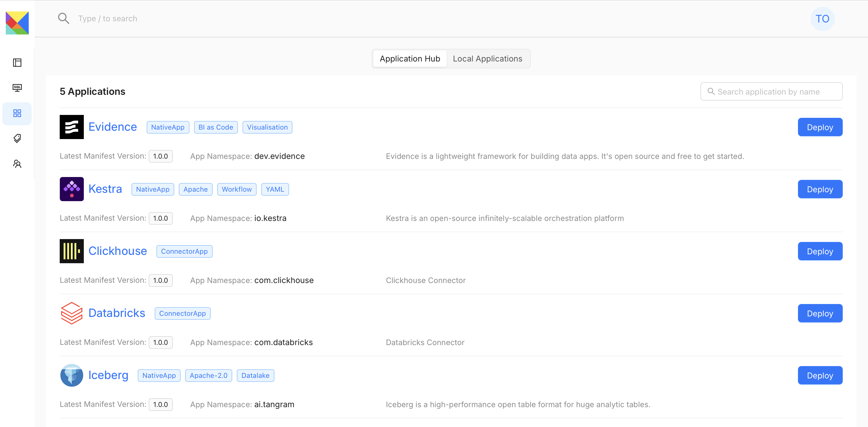Open the Clickhouse application link
The height and width of the screenshot is (427, 868).
(118, 251)
